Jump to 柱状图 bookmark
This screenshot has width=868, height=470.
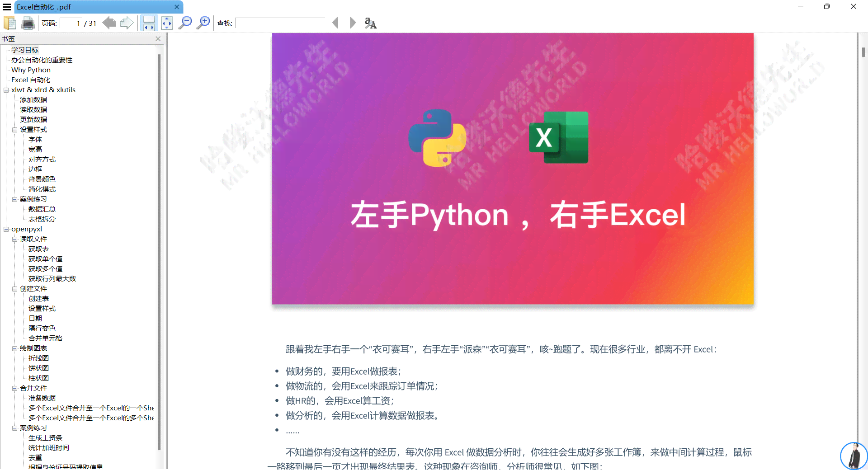pyautogui.click(x=38, y=378)
